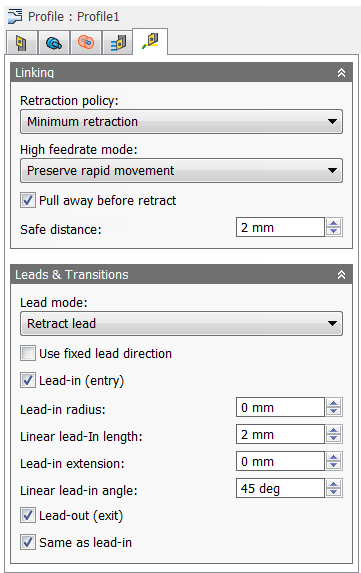361x573 pixels.
Task: Click the Linear lead-In length field
Action: click(x=280, y=434)
